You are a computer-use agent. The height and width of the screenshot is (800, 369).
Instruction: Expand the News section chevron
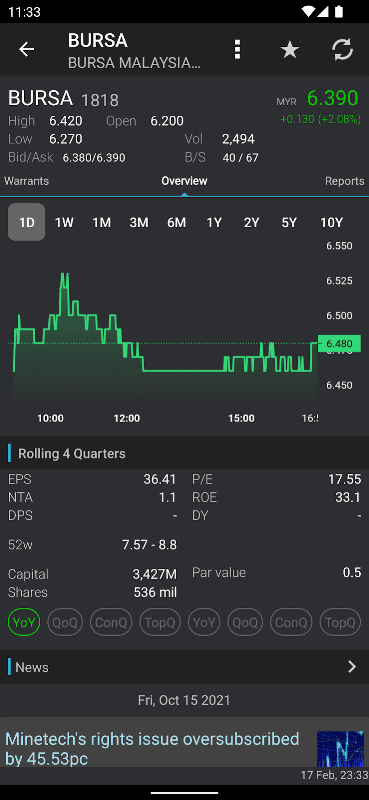tap(352, 667)
